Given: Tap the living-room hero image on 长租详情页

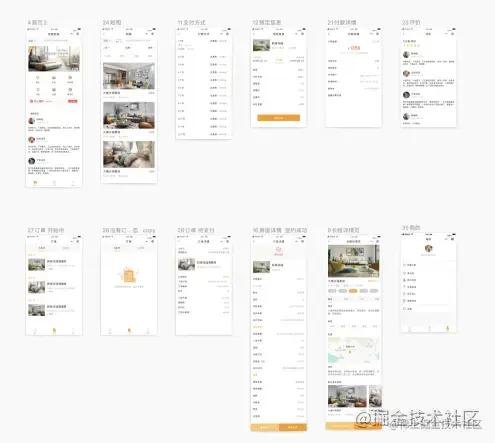Looking at the screenshot, I should pos(354,261).
